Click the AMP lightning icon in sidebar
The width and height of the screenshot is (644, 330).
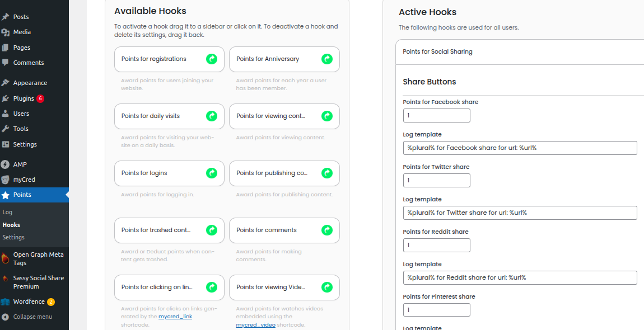[6, 164]
